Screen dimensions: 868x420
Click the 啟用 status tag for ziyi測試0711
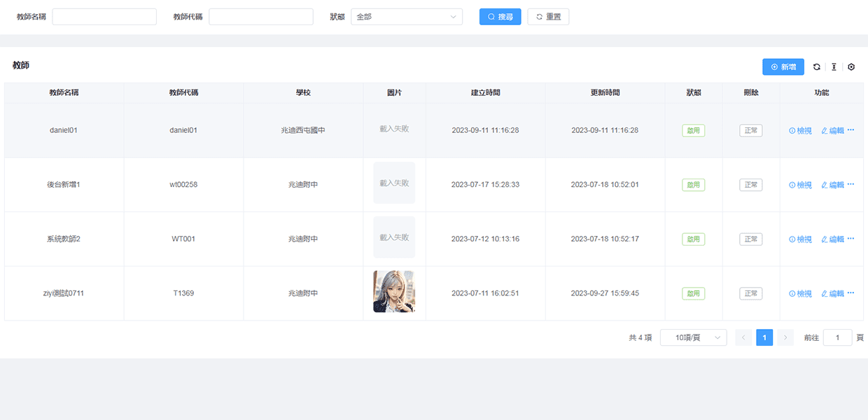coord(693,294)
